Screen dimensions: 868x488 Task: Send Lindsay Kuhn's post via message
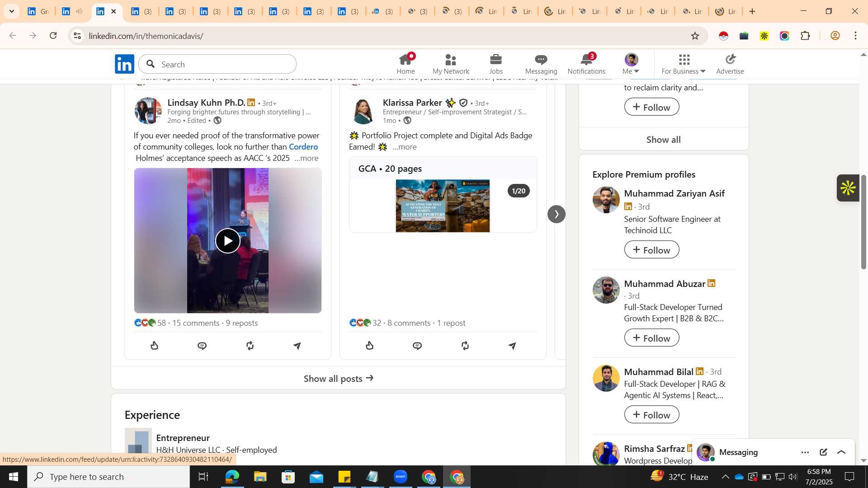[x=297, y=346]
